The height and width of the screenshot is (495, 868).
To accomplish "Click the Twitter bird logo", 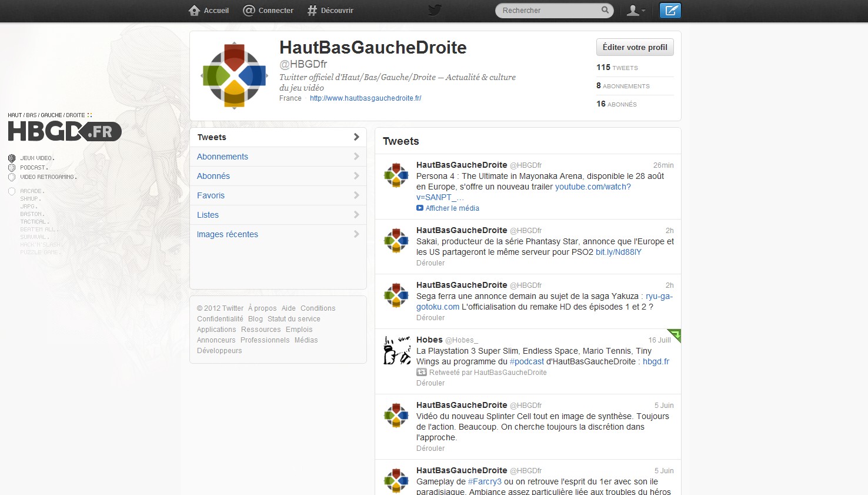I will click(435, 10).
